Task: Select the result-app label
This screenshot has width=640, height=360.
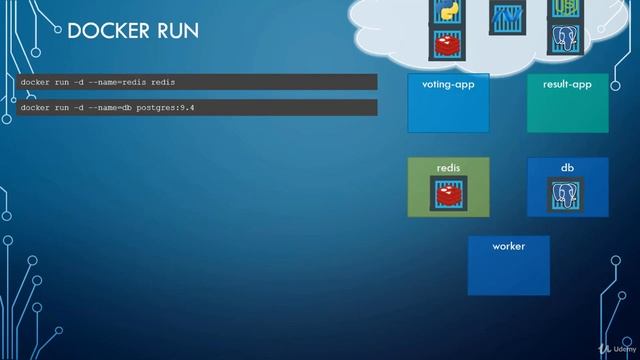Action: point(567,84)
